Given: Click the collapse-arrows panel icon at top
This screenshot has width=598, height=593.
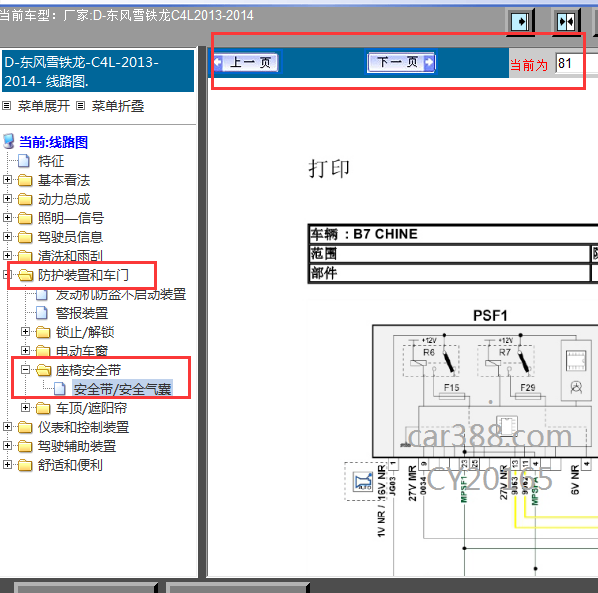Looking at the screenshot, I should [x=566, y=22].
